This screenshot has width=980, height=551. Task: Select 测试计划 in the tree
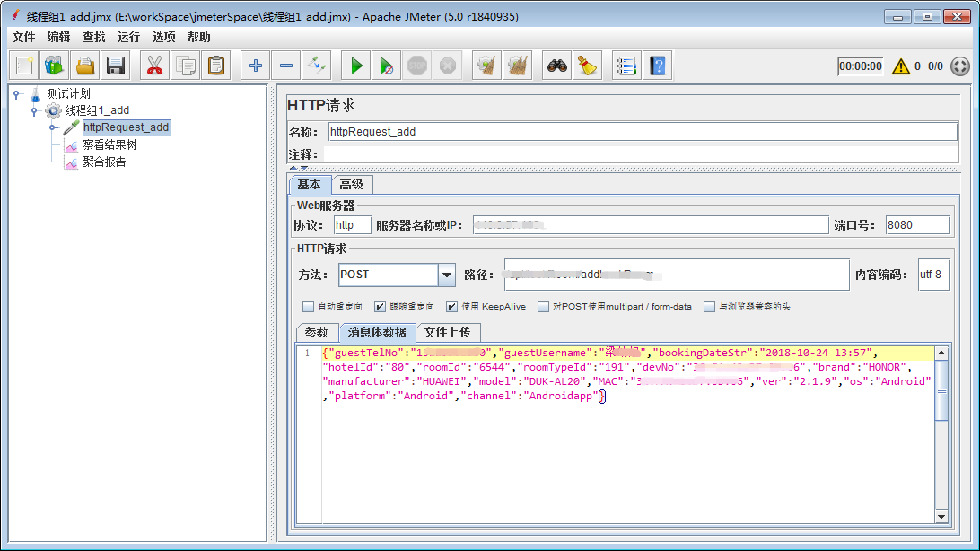click(69, 93)
